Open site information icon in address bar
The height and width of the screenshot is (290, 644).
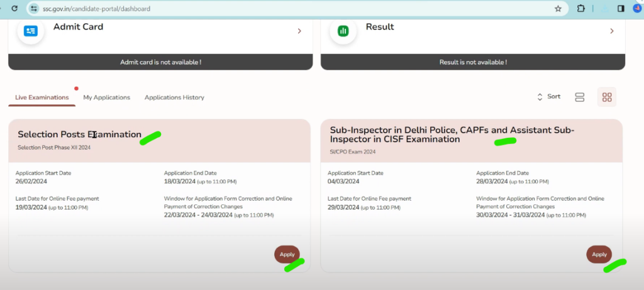(x=34, y=8)
